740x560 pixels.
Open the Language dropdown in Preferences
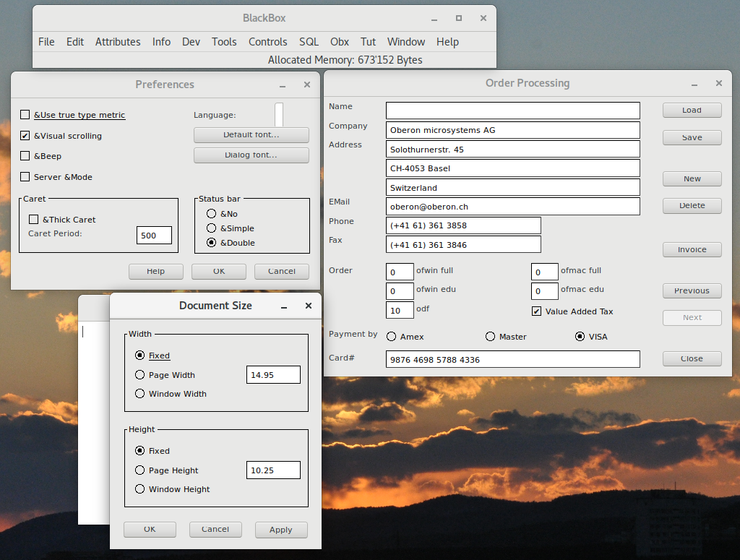tap(279, 115)
